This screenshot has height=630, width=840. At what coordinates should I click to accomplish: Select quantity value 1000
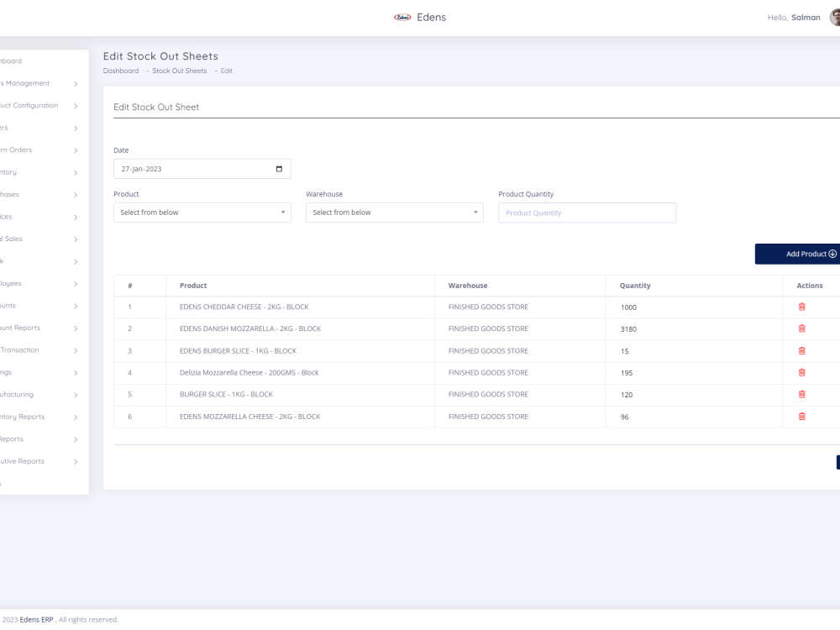coord(628,307)
